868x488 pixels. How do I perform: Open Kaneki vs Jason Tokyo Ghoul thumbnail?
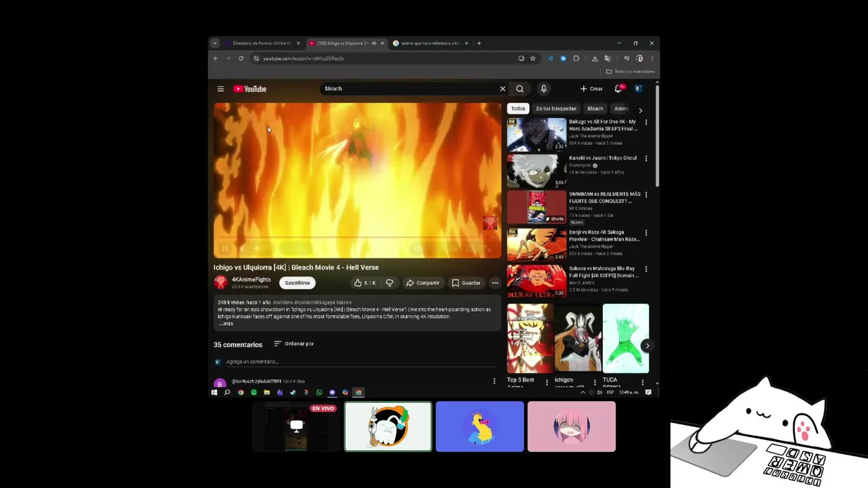(536, 171)
